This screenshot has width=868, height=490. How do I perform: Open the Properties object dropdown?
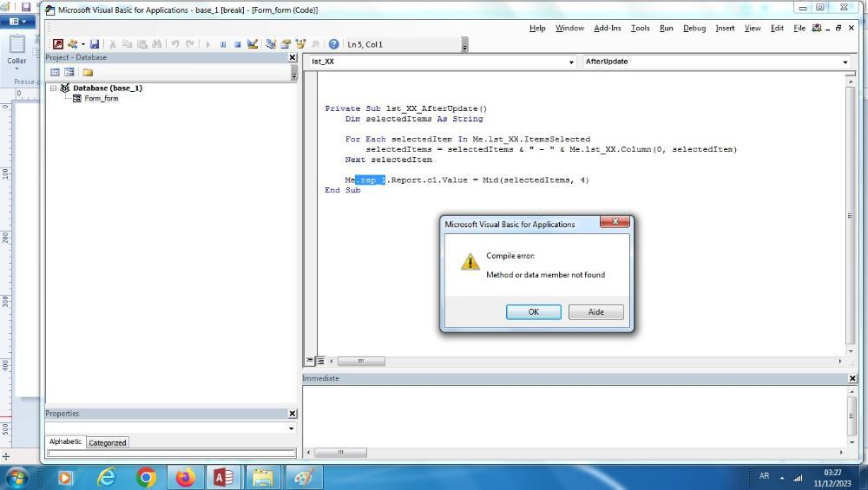click(x=291, y=428)
